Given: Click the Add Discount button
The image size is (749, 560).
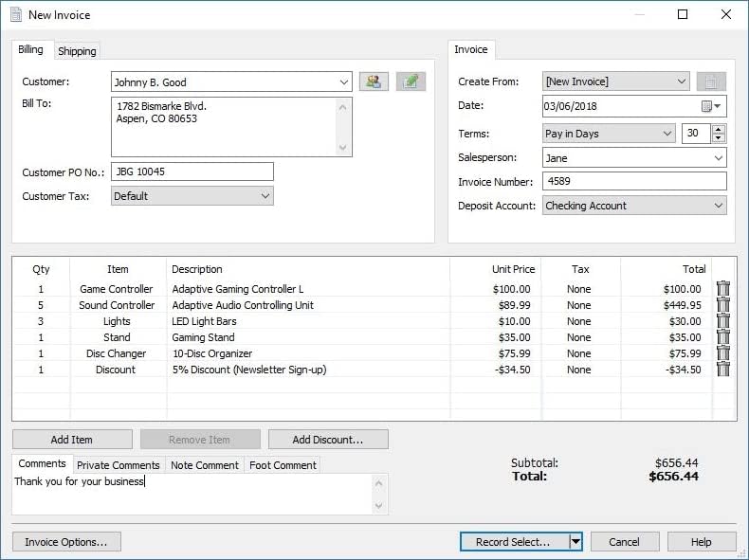Looking at the screenshot, I should coord(328,440).
